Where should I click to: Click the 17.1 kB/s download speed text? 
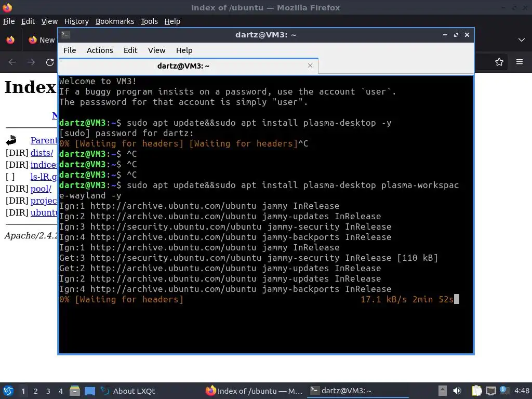click(x=383, y=300)
